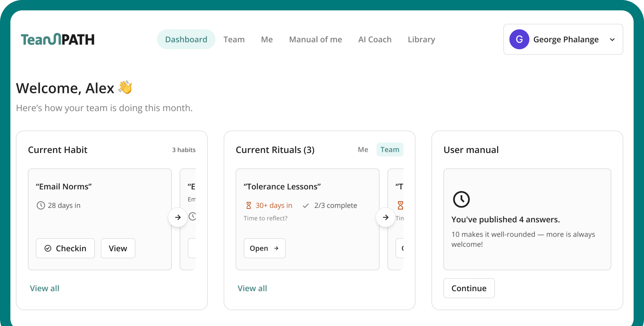The width and height of the screenshot is (644, 326).
Task: Click the 2/3 complete status text
Action: (336, 205)
